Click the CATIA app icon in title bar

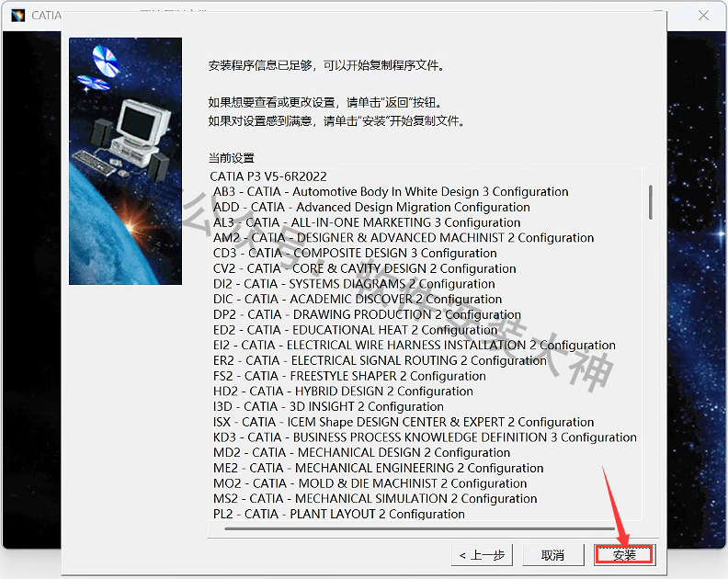[x=17, y=16]
